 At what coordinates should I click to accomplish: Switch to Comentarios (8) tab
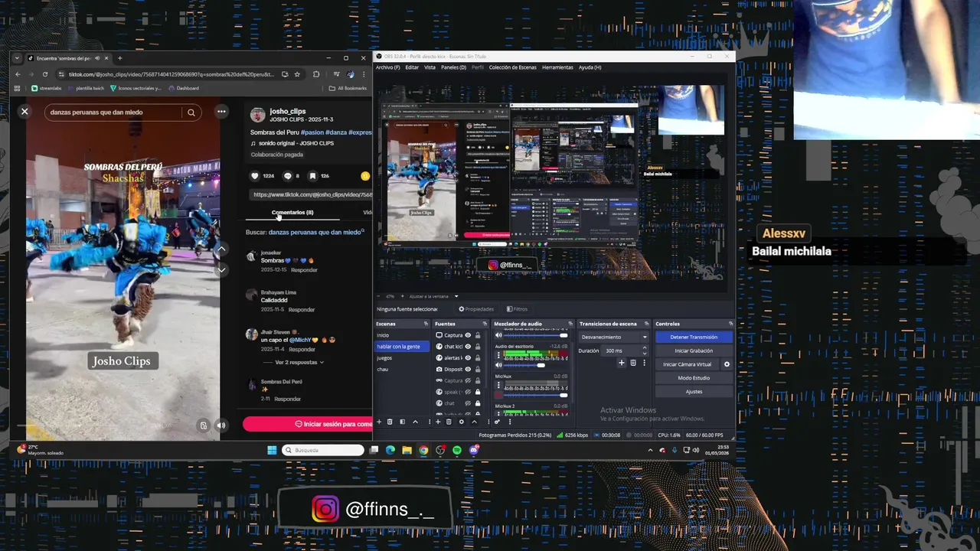point(292,212)
